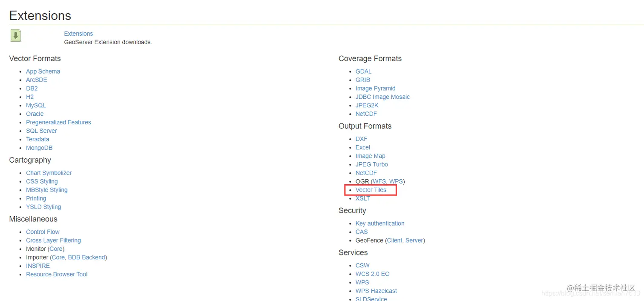Open the H2 extension link
The height and width of the screenshot is (301, 644).
(x=30, y=97)
